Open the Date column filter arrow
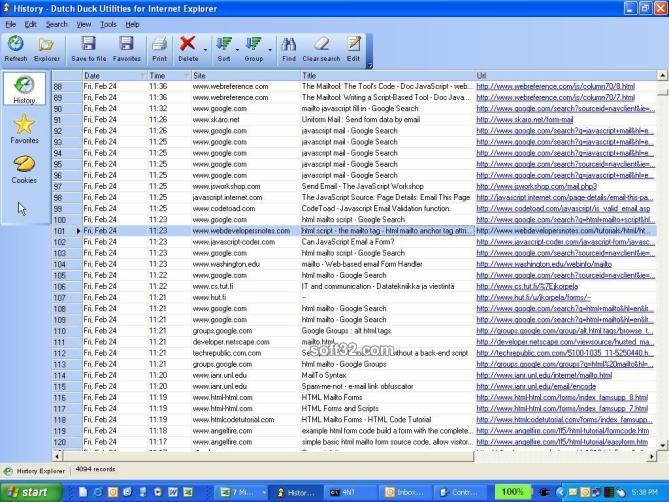Image resolution: width=669 pixels, height=502 pixels. coord(143,76)
